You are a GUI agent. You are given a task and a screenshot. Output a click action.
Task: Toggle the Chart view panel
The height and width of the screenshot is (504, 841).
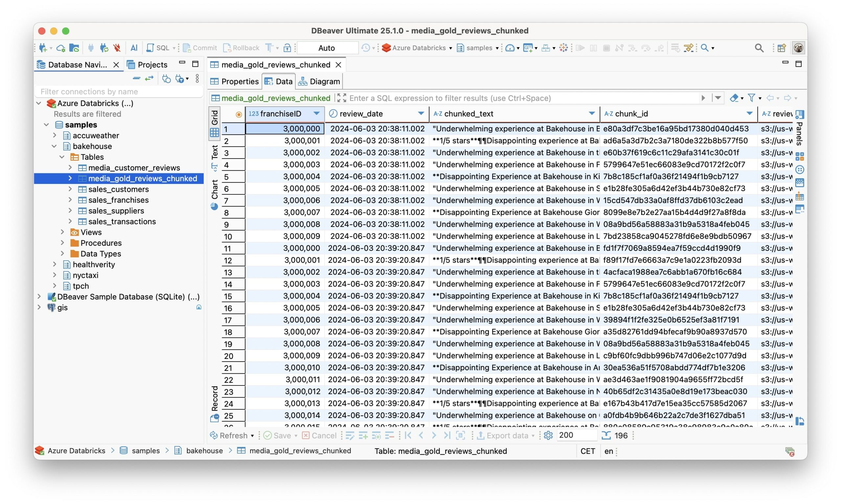pyautogui.click(x=215, y=194)
